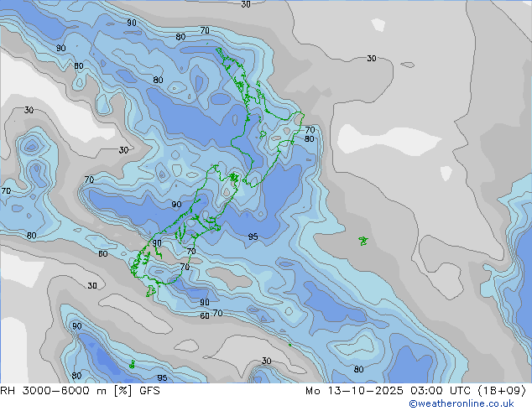Click the "GFS" model label
The image size is (532, 411).
pyautogui.click(x=149, y=391)
